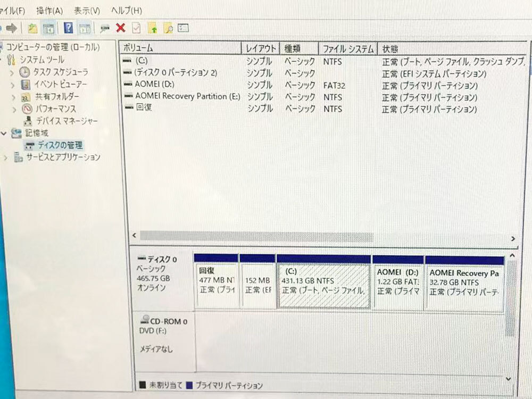Toggle the Show/Hide Console Tree icon

(x=48, y=29)
